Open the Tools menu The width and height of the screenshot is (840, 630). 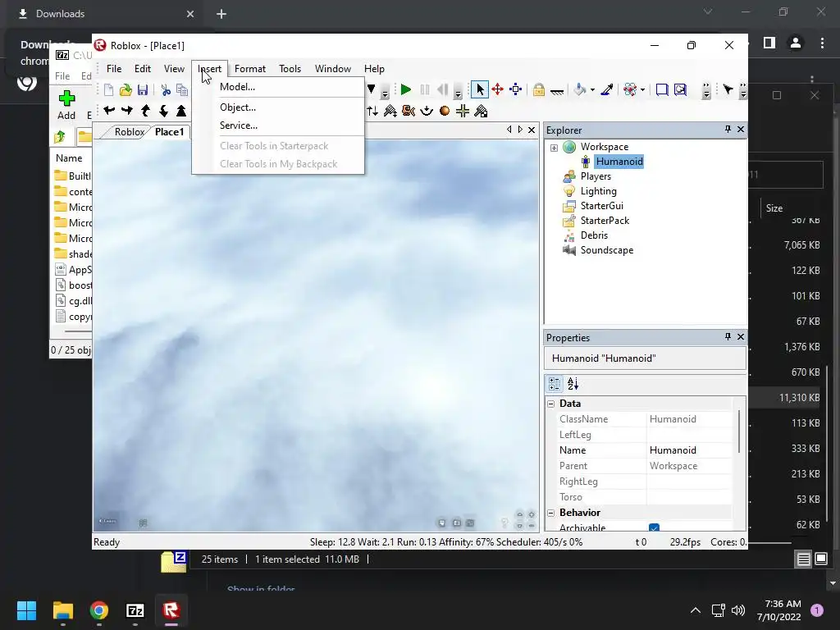click(x=290, y=69)
